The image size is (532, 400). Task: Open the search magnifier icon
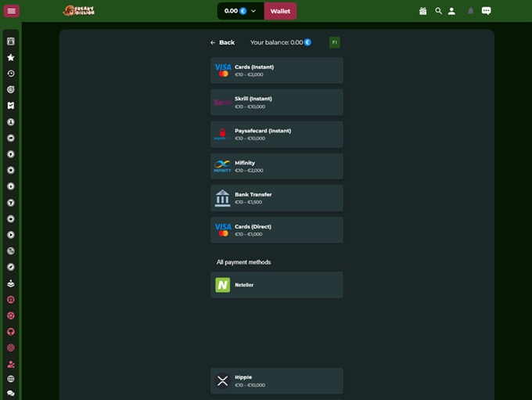438,11
